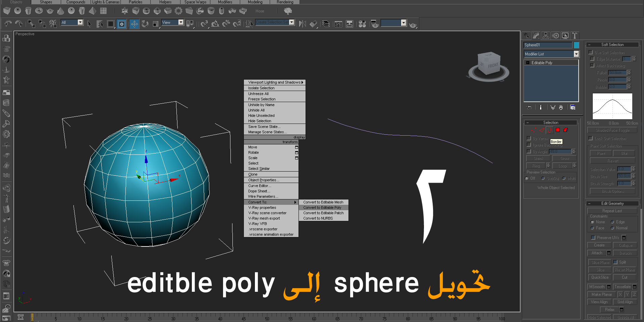
Task: Expand the Editable Poly stack entry
Action: [x=528, y=63]
